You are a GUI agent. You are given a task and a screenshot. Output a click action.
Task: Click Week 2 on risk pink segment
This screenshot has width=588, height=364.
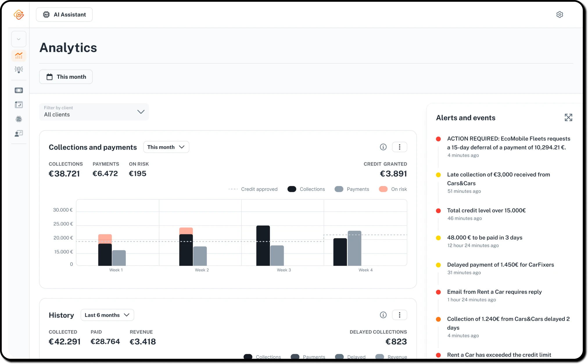click(x=186, y=231)
